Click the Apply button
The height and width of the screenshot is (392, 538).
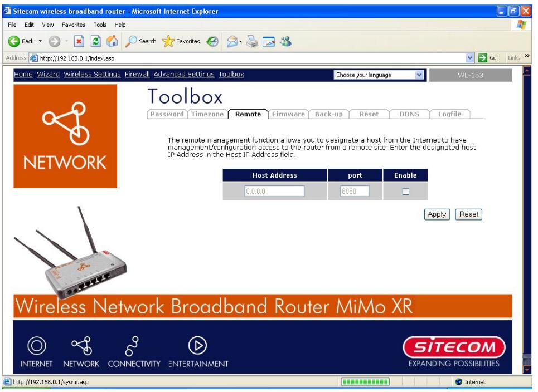437,214
